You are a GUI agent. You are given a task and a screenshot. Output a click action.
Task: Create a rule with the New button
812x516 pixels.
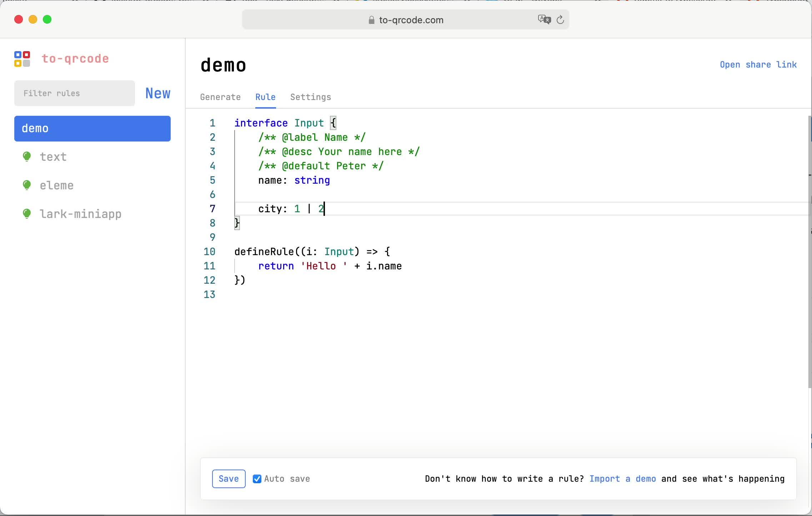pyautogui.click(x=158, y=93)
